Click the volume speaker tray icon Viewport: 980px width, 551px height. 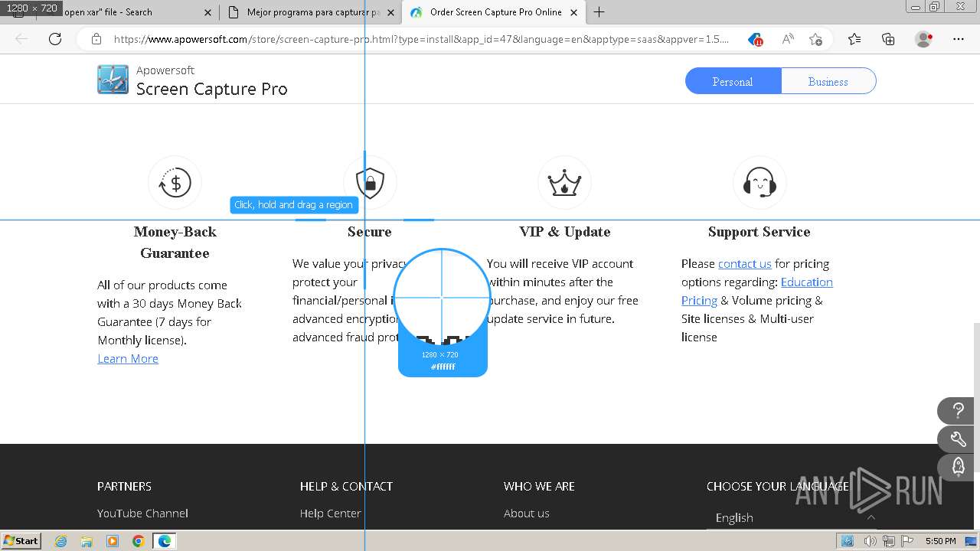click(x=870, y=541)
